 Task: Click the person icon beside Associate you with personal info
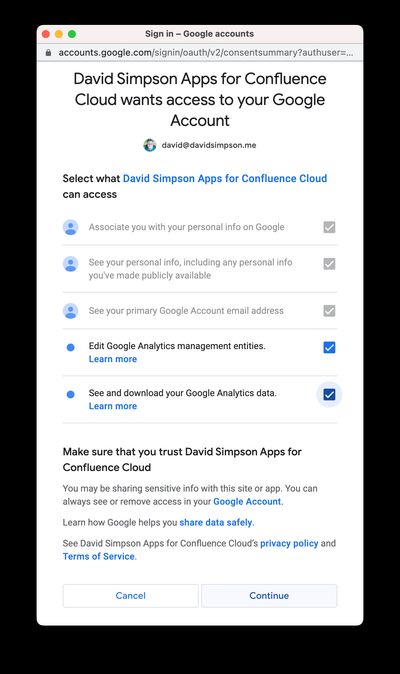click(70, 227)
